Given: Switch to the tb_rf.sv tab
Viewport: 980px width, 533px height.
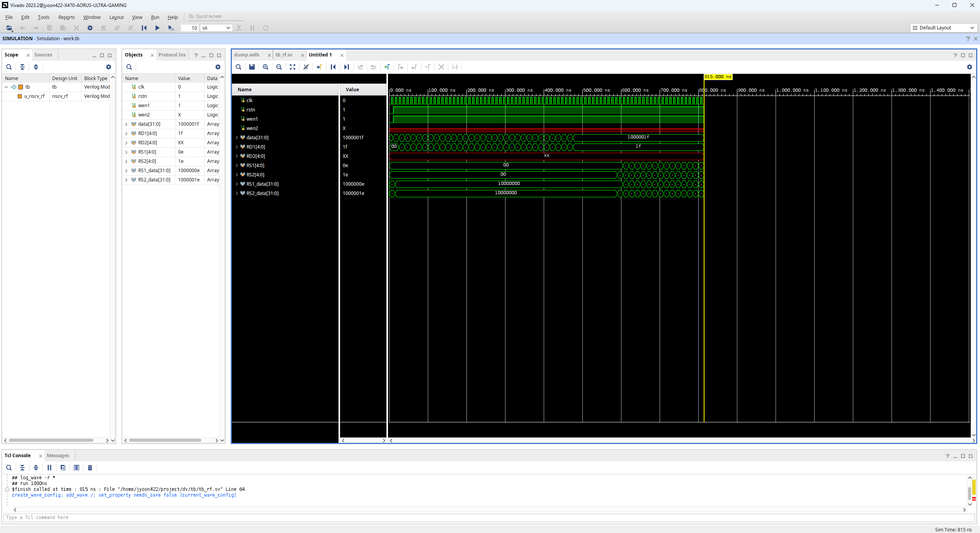Looking at the screenshot, I should tap(284, 55).
